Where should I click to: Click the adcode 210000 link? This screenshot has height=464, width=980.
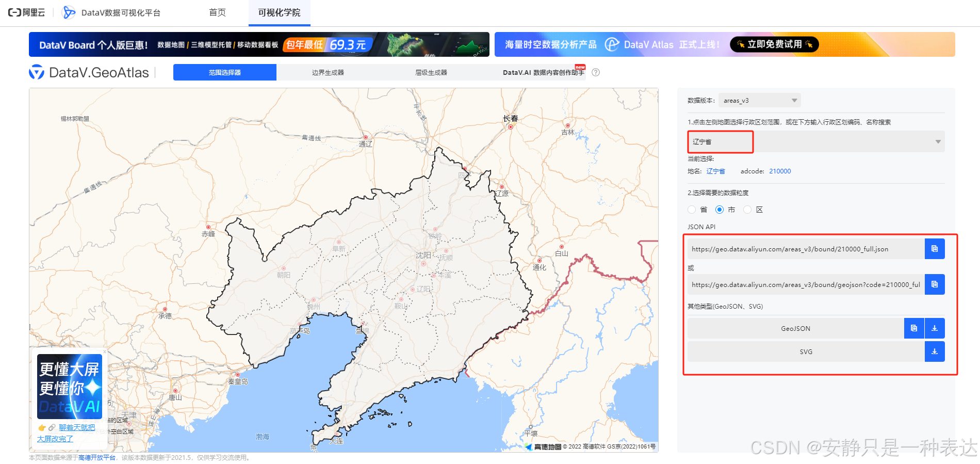click(x=780, y=171)
